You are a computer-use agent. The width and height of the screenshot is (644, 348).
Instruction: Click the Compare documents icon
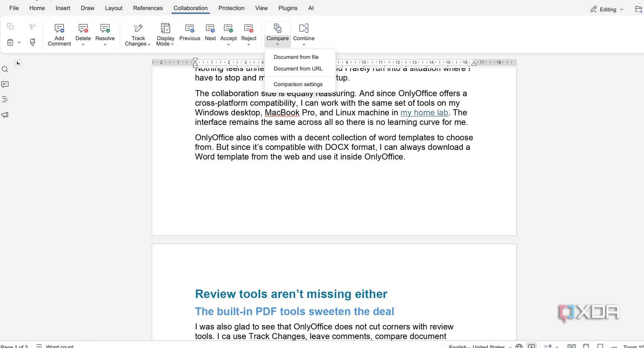pyautogui.click(x=278, y=28)
